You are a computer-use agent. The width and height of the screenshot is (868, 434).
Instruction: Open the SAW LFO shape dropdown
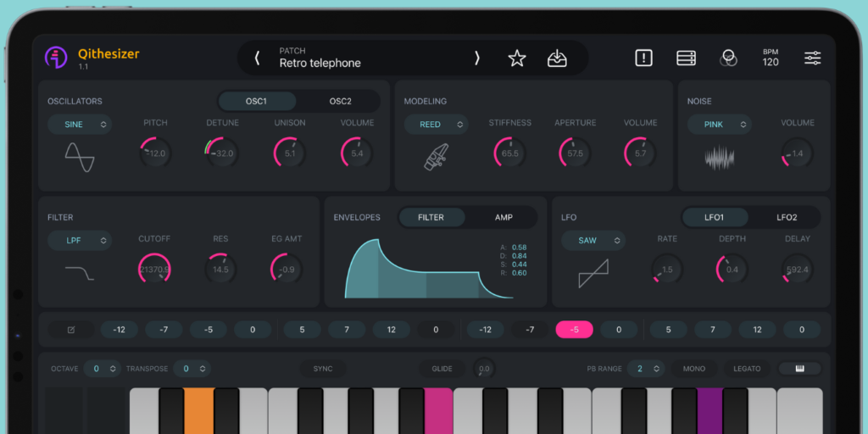tap(593, 241)
